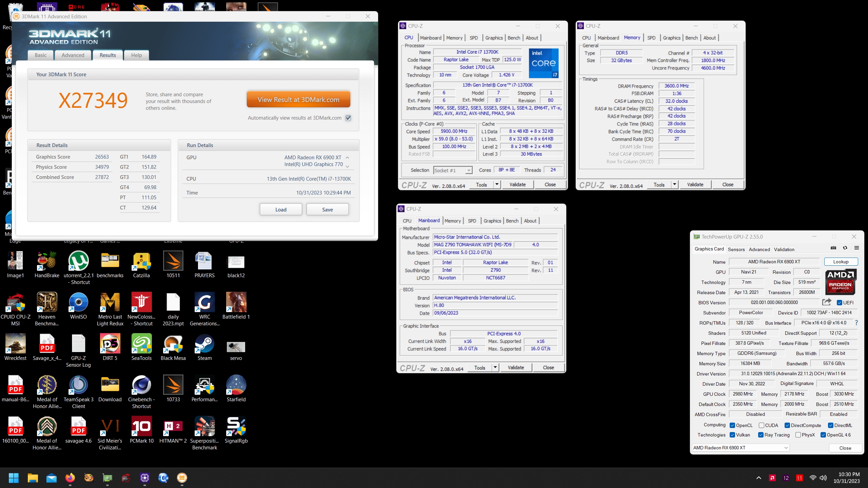Open Black Mesa desktop shortcut
Viewport: 868px width, 488px height.
(x=173, y=347)
